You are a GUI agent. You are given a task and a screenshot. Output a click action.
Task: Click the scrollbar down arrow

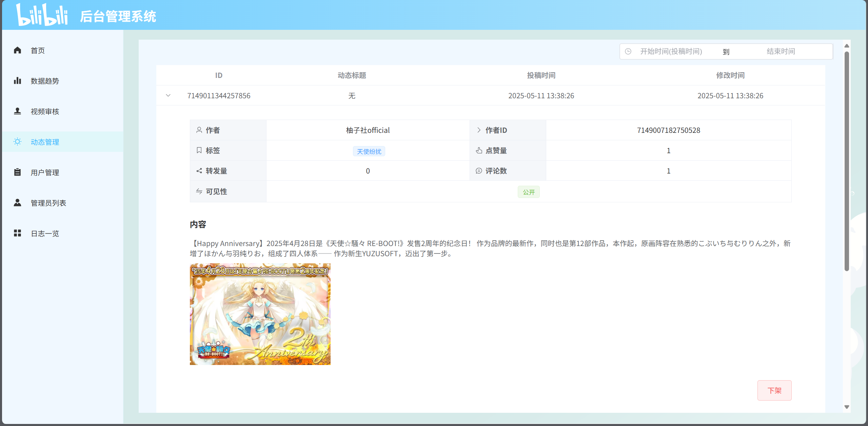pyautogui.click(x=847, y=407)
